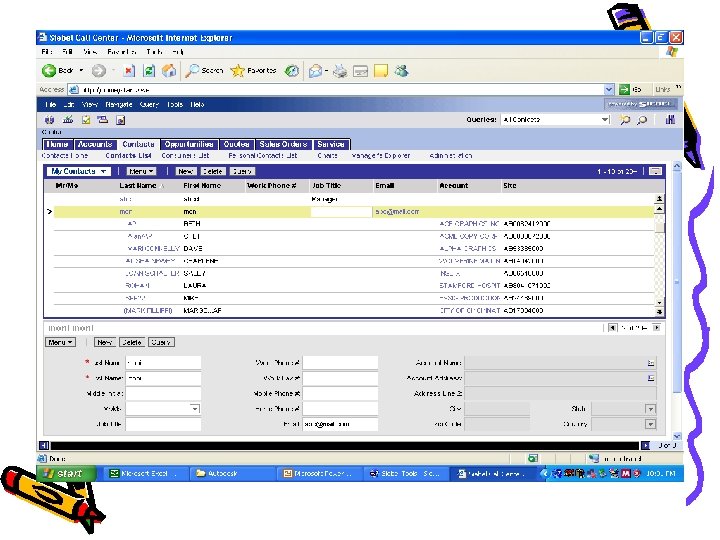Expand the browser address bar dropdown
Viewport: 720px width, 540px height.
608,89
